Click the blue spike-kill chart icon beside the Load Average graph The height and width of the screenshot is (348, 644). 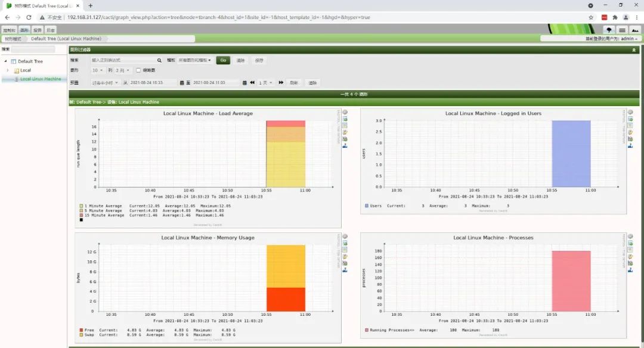tap(345, 145)
